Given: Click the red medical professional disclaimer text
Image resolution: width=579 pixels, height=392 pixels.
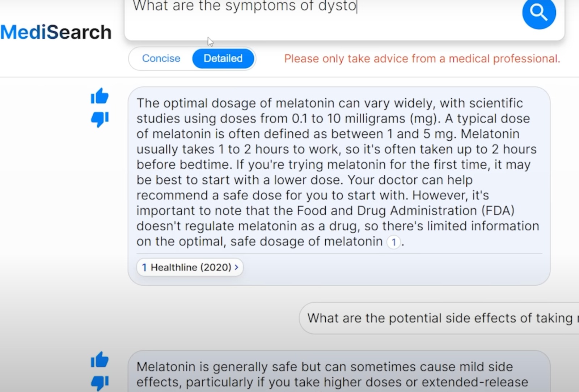Looking at the screenshot, I should point(422,59).
